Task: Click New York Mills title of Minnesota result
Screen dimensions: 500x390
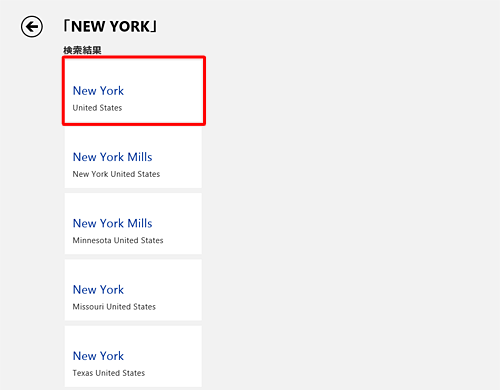Action: pyautogui.click(x=113, y=223)
